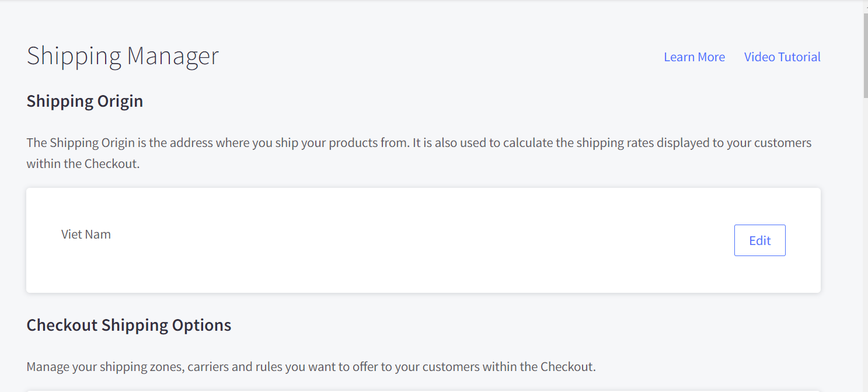Click the 'within the Checkout.' text line
The image size is (868, 392).
pos(83,164)
